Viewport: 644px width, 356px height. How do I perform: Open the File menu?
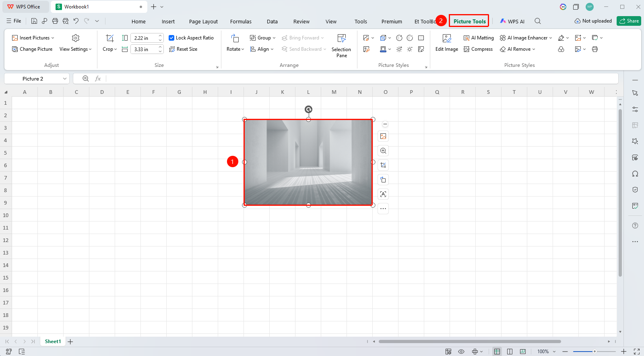pyautogui.click(x=14, y=21)
